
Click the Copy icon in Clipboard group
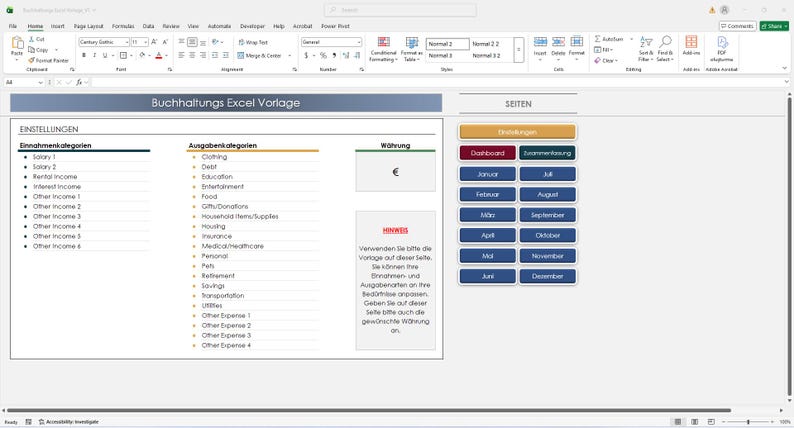click(31, 50)
